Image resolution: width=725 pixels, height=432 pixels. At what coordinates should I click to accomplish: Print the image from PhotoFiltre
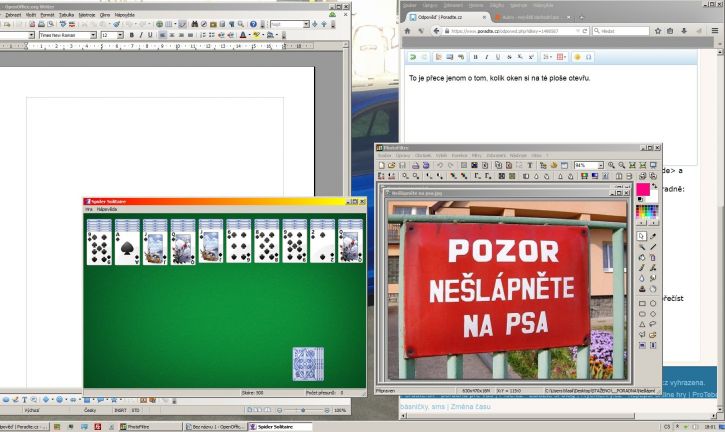pyautogui.click(x=415, y=165)
